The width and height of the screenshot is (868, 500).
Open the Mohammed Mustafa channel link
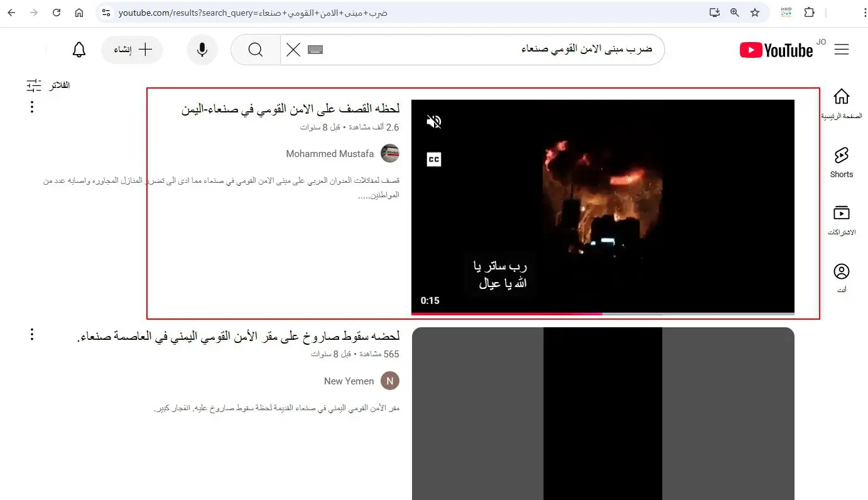click(330, 153)
